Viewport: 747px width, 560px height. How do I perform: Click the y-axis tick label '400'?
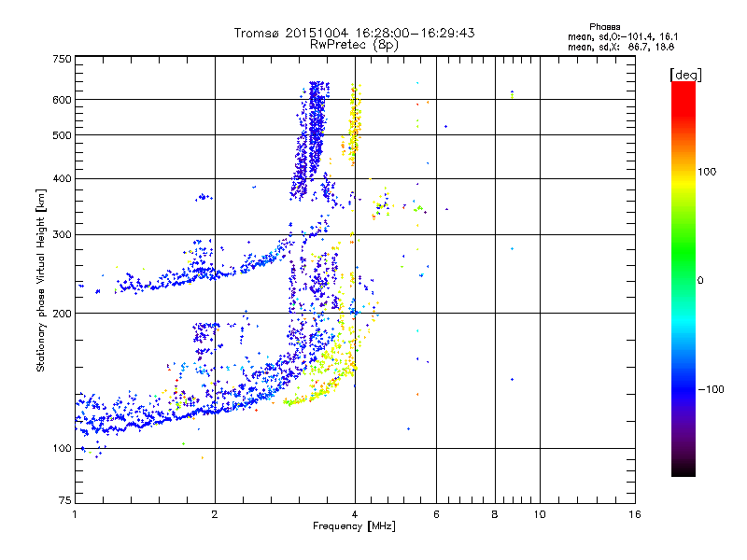[62, 178]
